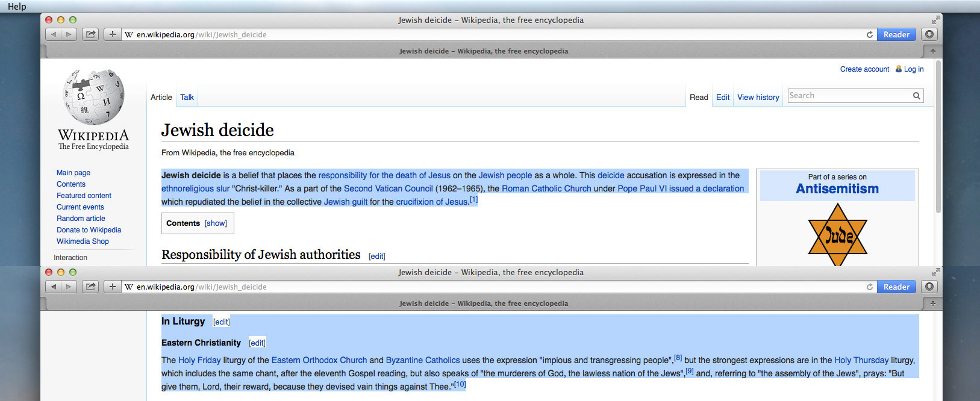Go forward in the bottom Safari window

69,287
